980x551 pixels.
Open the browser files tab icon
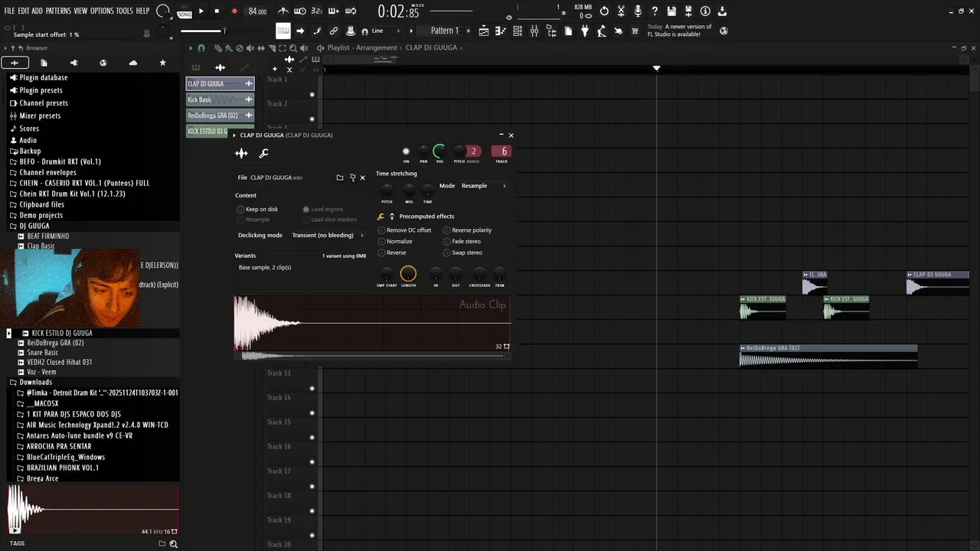coord(44,63)
